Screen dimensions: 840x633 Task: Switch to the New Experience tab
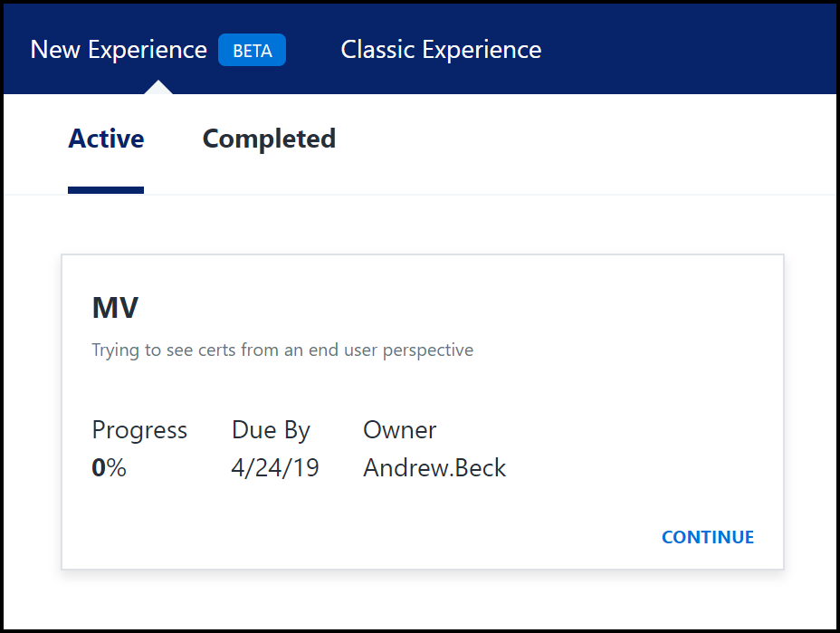119,50
